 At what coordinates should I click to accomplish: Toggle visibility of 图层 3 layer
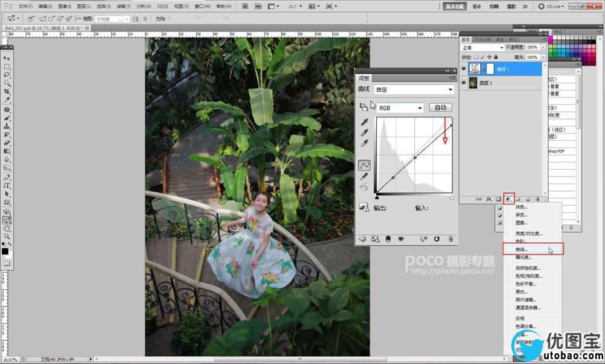click(x=464, y=83)
